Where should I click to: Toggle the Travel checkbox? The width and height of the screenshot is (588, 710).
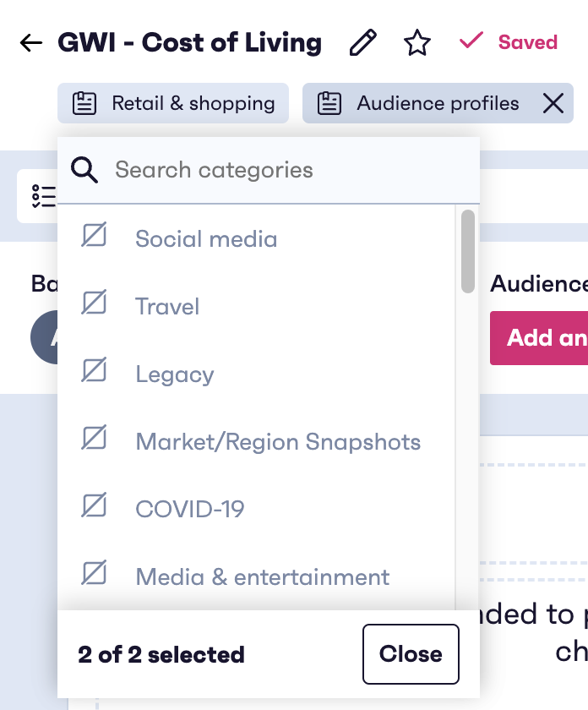[x=94, y=302]
